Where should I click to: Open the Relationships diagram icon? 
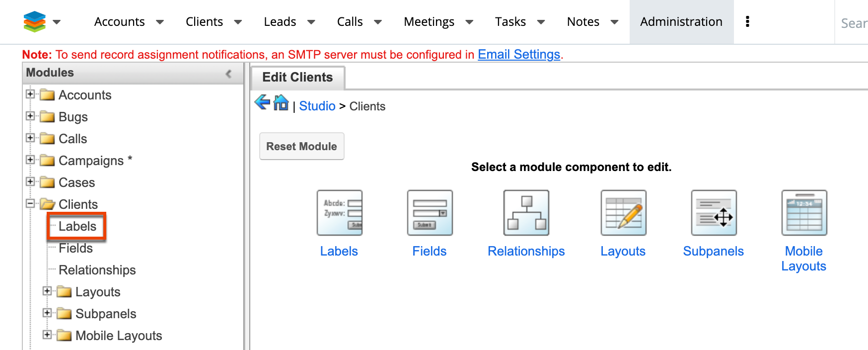pos(526,213)
